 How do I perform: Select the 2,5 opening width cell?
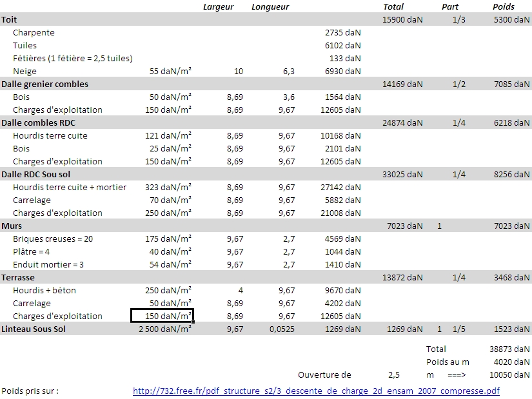tap(394, 375)
